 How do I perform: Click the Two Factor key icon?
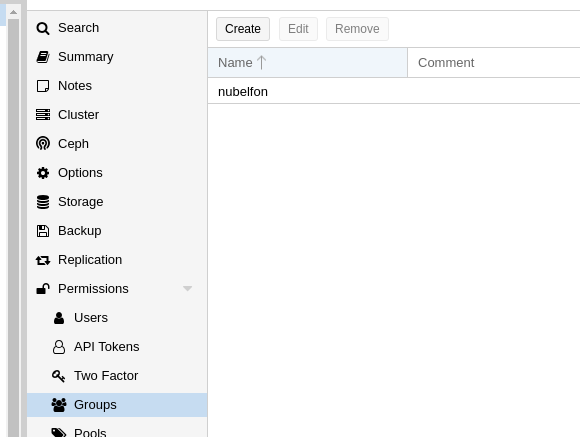coord(58,376)
